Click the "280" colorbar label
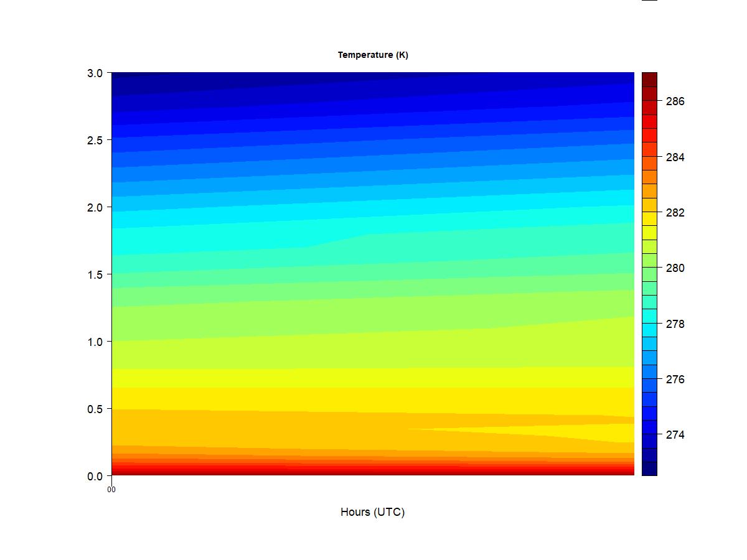Viewport: 747px width, 560px height. point(675,268)
